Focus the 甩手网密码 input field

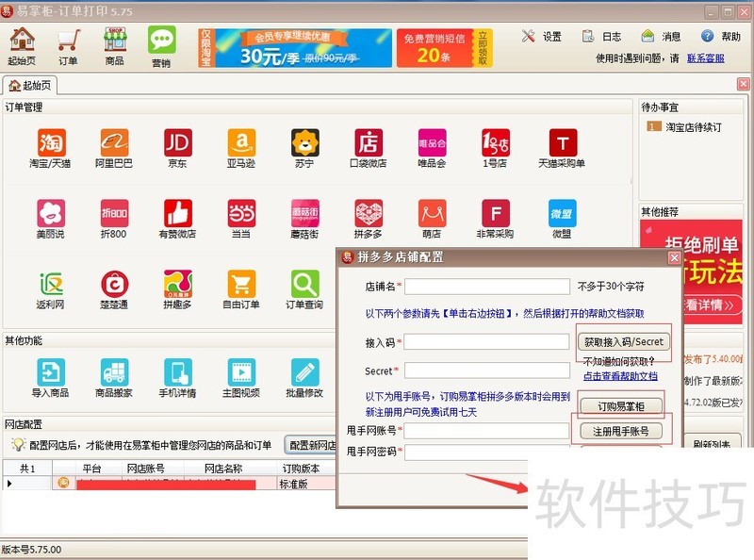tap(466, 453)
